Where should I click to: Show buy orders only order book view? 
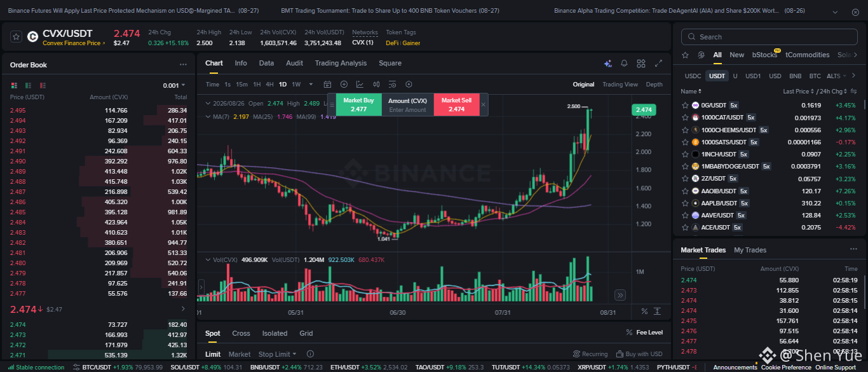(x=29, y=85)
